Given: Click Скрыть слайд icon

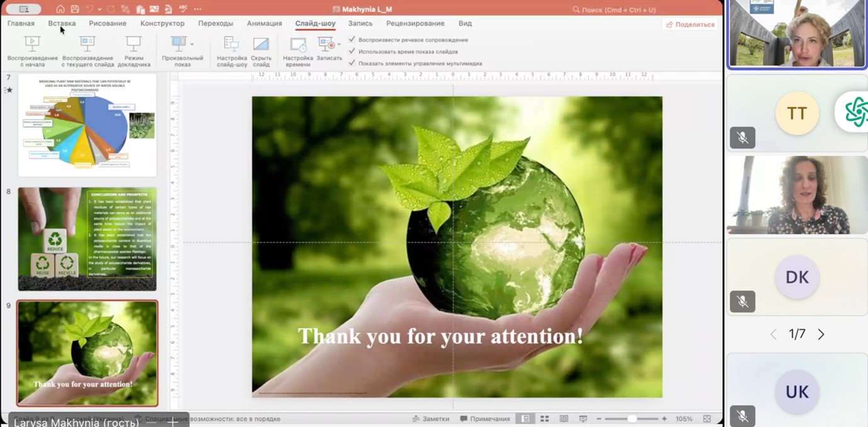Looking at the screenshot, I should 261,44.
